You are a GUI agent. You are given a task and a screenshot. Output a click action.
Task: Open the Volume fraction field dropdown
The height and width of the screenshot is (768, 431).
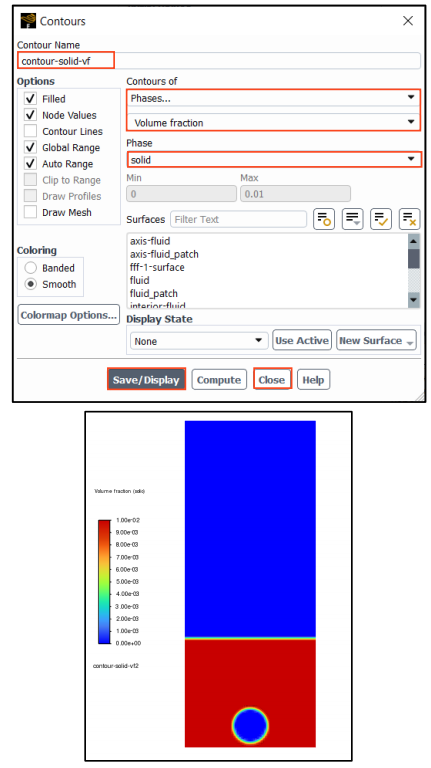point(273,122)
